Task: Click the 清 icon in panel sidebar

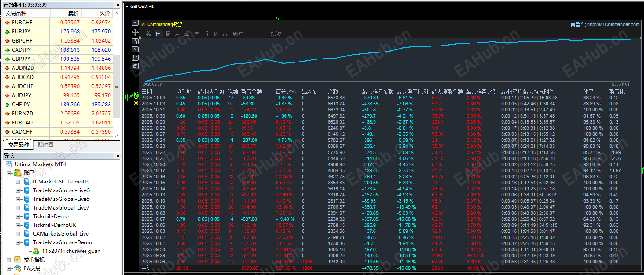Action: click(135, 41)
